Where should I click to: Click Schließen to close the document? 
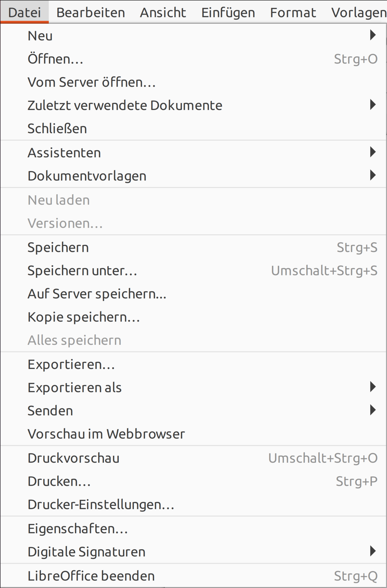(x=193, y=129)
